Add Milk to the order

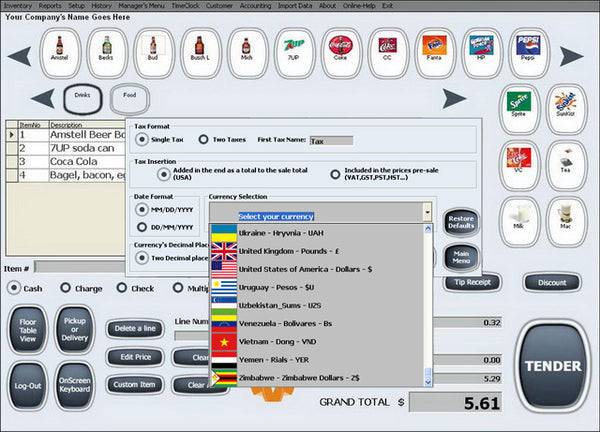(519, 222)
